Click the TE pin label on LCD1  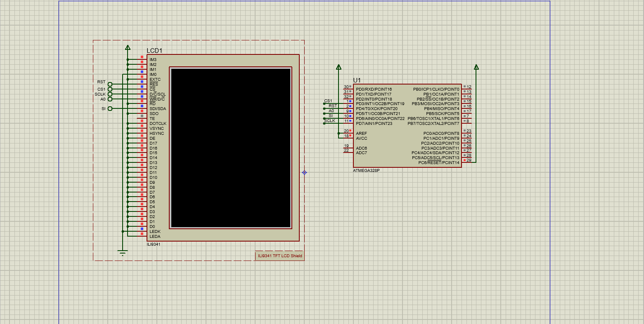tap(152, 119)
